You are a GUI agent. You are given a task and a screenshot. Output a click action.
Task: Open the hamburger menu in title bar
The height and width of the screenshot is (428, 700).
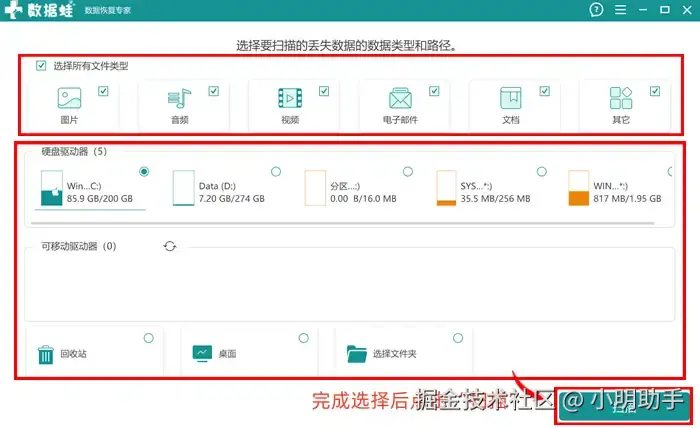tap(620, 9)
